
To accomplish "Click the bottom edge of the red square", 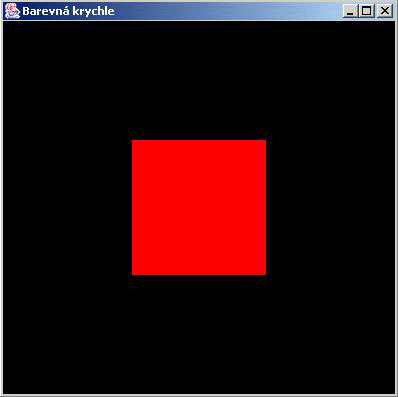I will tap(199, 275).
